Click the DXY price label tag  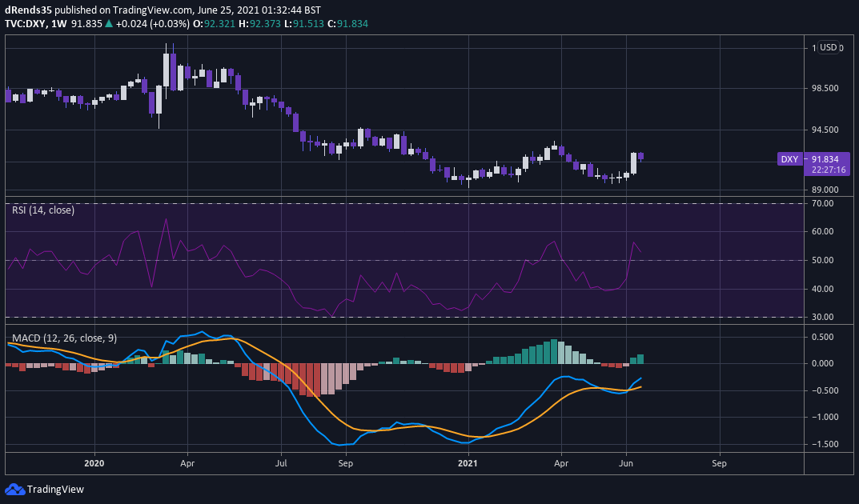(x=789, y=159)
